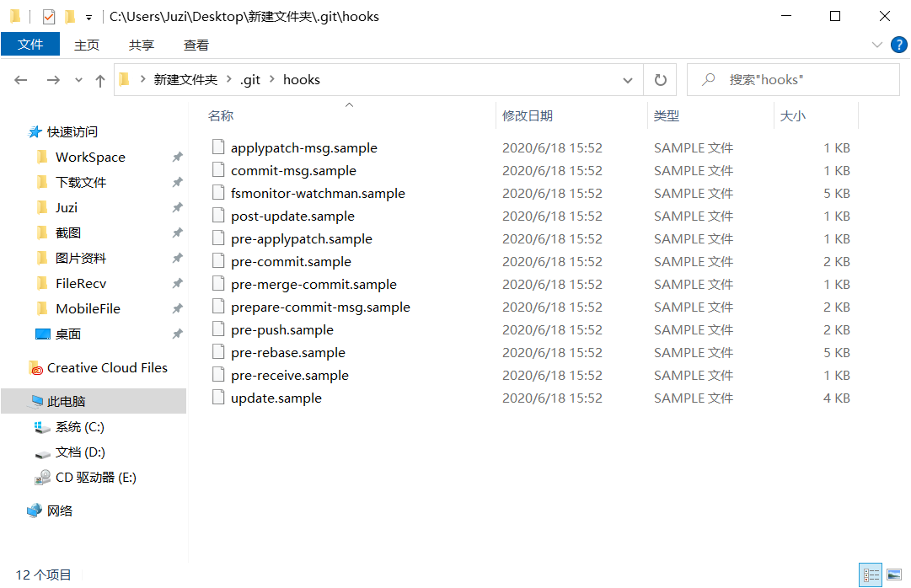Switch to large icons view at bottom right

(896, 575)
